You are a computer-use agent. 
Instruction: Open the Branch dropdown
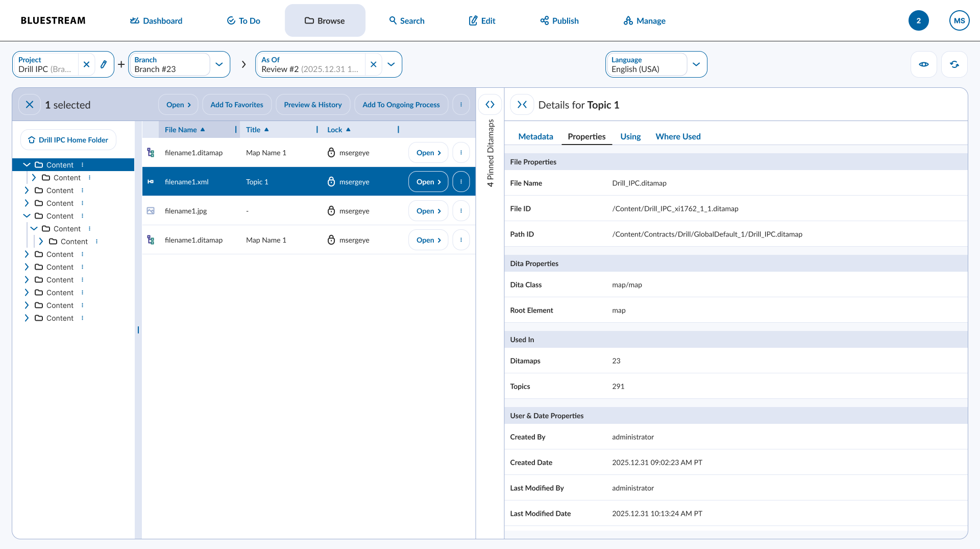[x=219, y=64]
